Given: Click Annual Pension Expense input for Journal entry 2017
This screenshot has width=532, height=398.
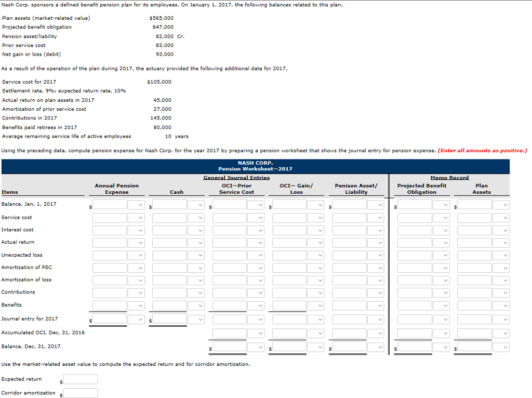Looking at the screenshot, I should [x=110, y=319].
